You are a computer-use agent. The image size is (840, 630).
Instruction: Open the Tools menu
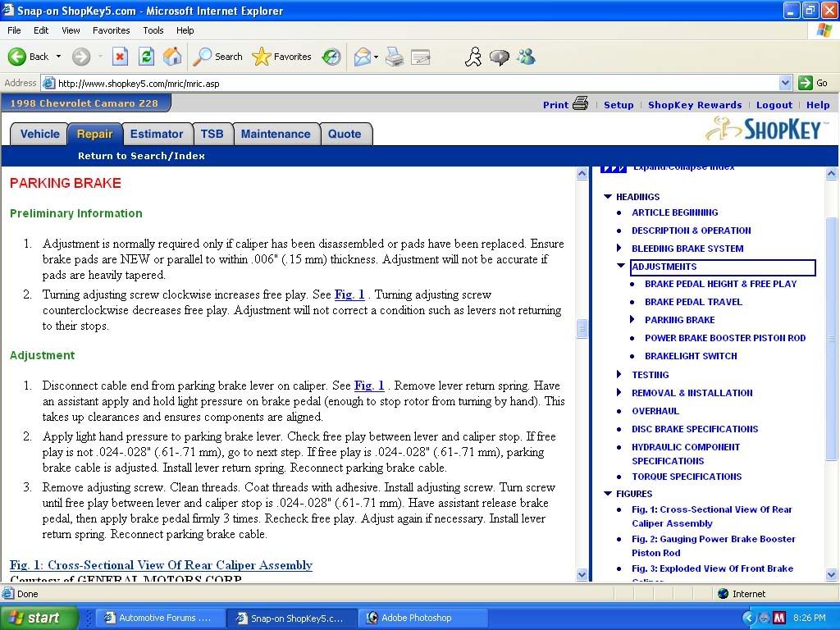coord(153,30)
